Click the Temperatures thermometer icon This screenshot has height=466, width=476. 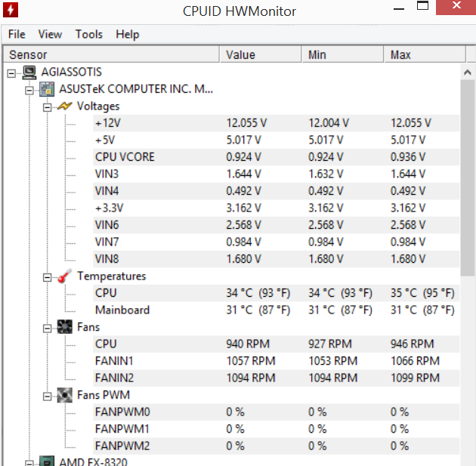[65, 276]
